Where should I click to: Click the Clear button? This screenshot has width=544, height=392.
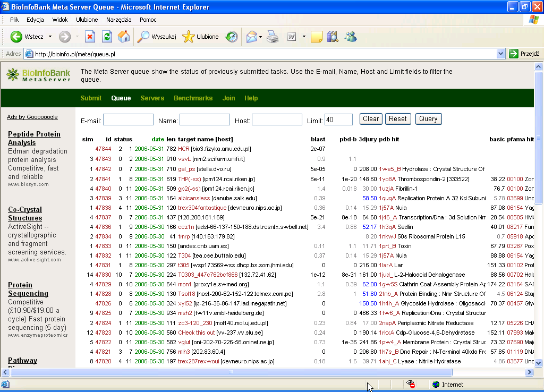coord(371,119)
